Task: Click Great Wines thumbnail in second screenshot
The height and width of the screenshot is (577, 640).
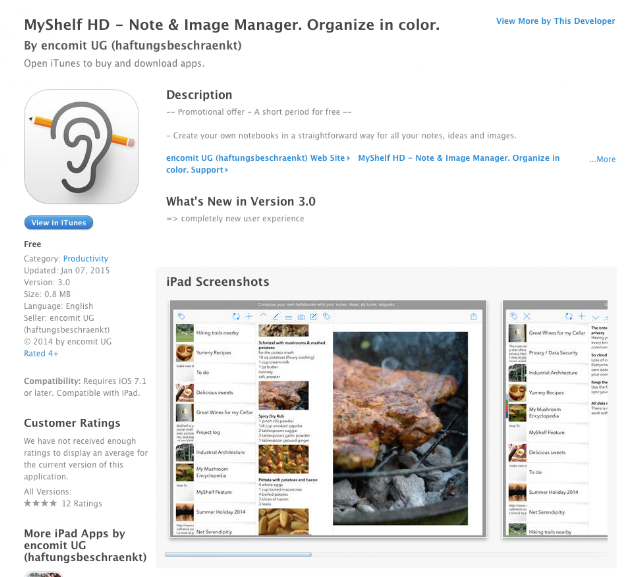Action: click(x=517, y=333)
